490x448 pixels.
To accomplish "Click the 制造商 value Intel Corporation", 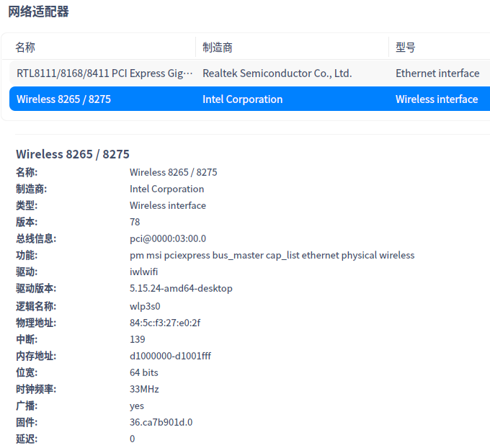I will pos(167,189).
